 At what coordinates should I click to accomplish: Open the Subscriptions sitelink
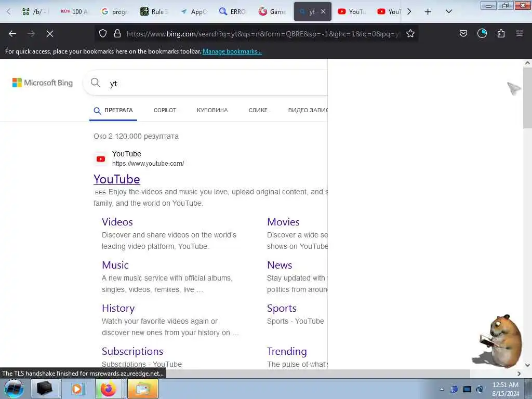click(x=132, y=351)
